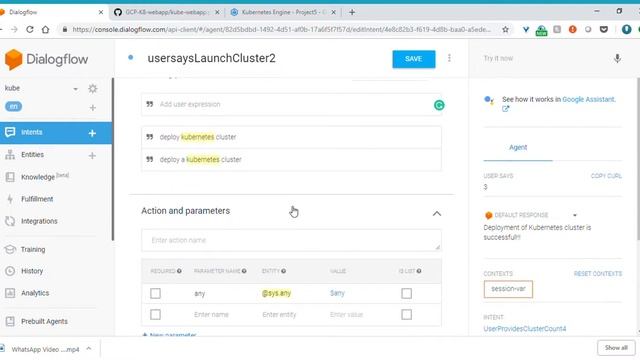
Task: Click the Dialogflow logo
Action: point(46,59)
